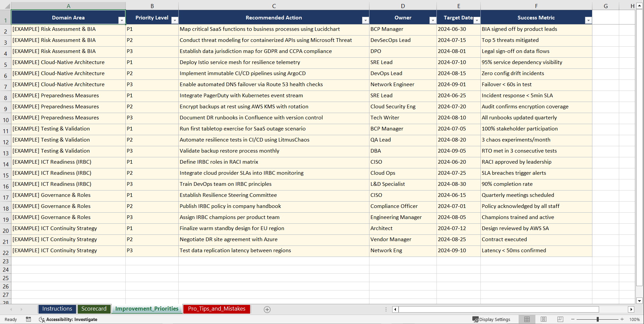
Task: Go to the Instructions sheet
Action: click(x=57, y=309)
